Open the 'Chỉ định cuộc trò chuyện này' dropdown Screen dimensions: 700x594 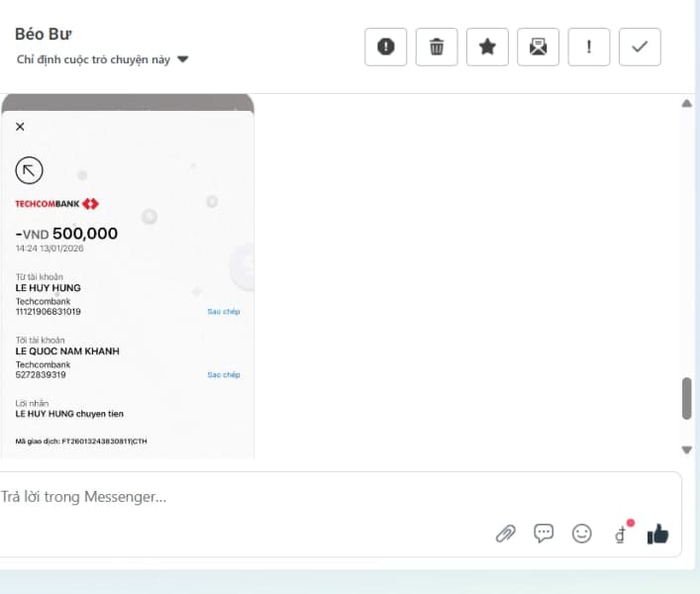102,59
